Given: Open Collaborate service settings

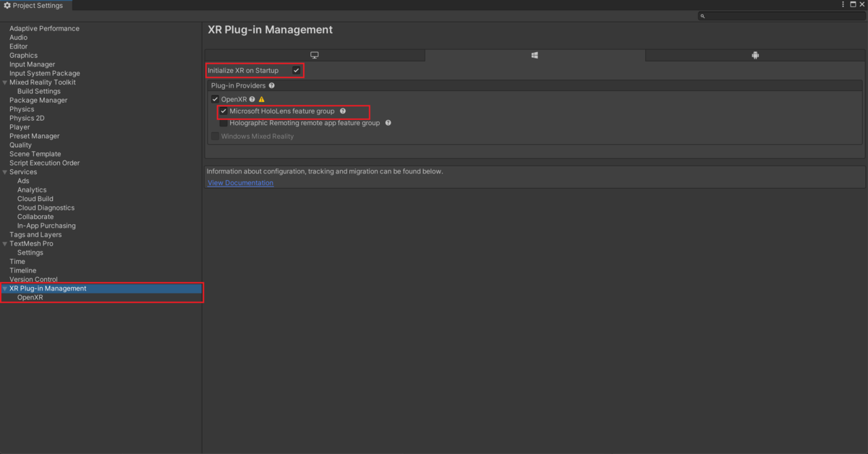Looking at the screenshot, I should [x=35, y=217].
